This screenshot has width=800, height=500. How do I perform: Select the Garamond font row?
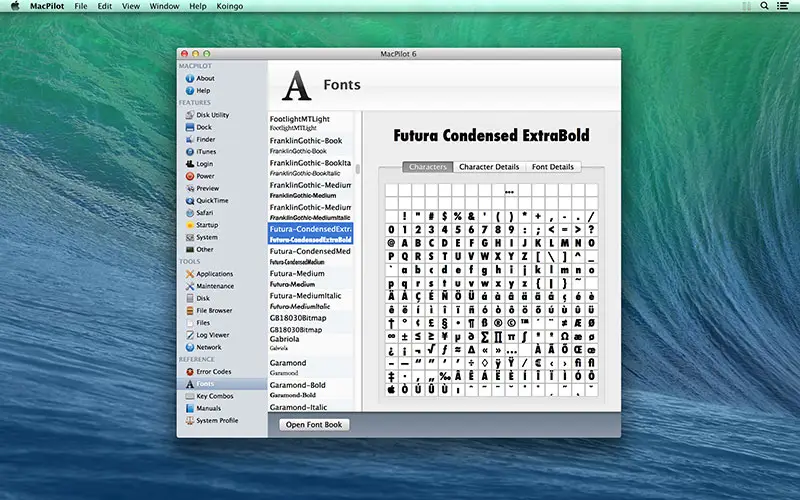(x=310, y=367)
